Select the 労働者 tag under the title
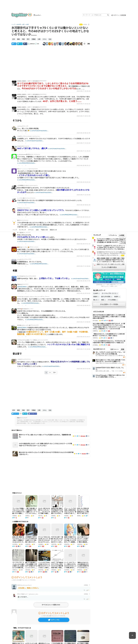The height and width of the screenshot is (644, 138). (34, 39)
